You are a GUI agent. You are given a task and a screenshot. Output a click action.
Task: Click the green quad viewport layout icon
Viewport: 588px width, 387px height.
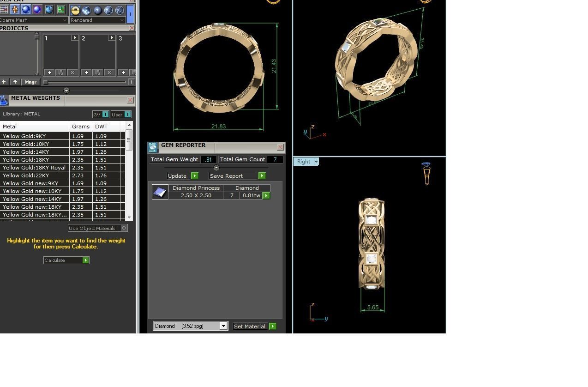point(60,9)
